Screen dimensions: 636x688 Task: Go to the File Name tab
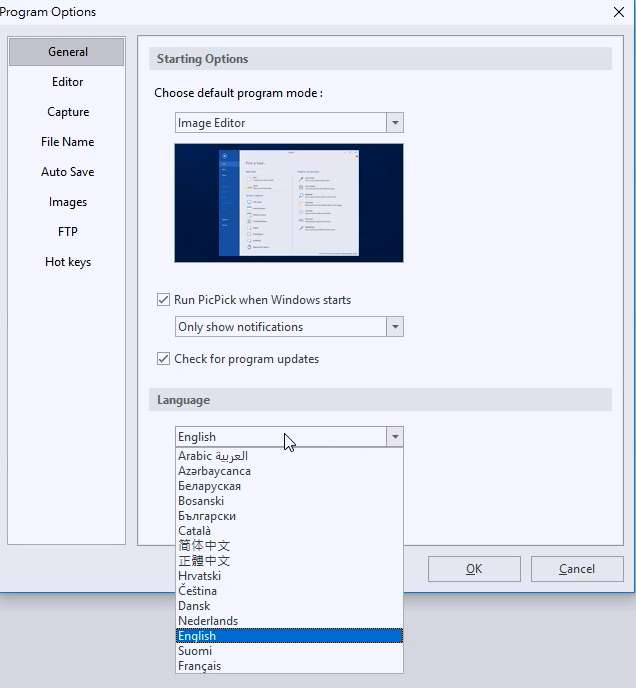coord(68,142)
